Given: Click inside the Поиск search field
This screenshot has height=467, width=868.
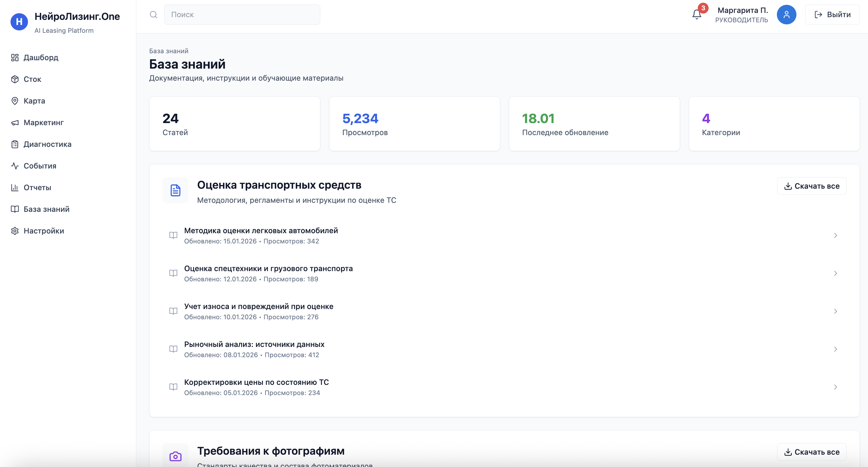Looking at the screenshot, I should 242,14.
